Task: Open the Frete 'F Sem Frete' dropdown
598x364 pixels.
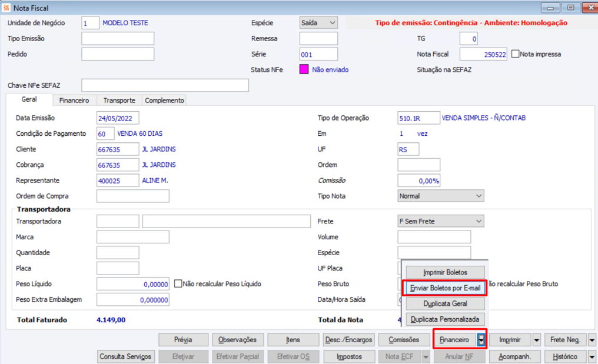Action: [x=441, y=221]
